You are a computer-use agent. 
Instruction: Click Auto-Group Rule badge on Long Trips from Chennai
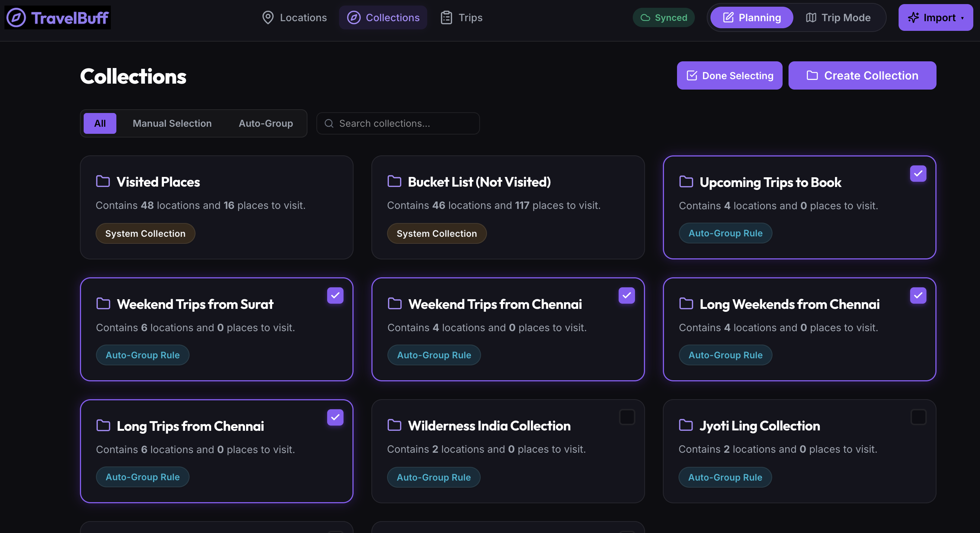coord(143,477)
